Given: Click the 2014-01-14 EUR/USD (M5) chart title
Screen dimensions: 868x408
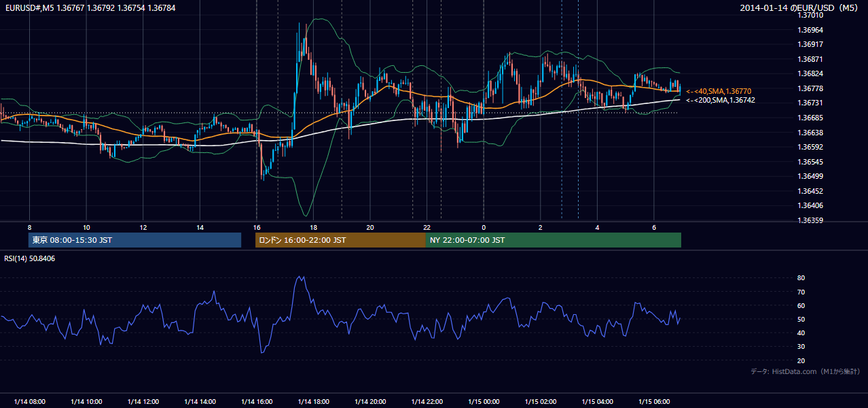Looking at the screenshot, I should pyautogui.click(x=800, y=8).
